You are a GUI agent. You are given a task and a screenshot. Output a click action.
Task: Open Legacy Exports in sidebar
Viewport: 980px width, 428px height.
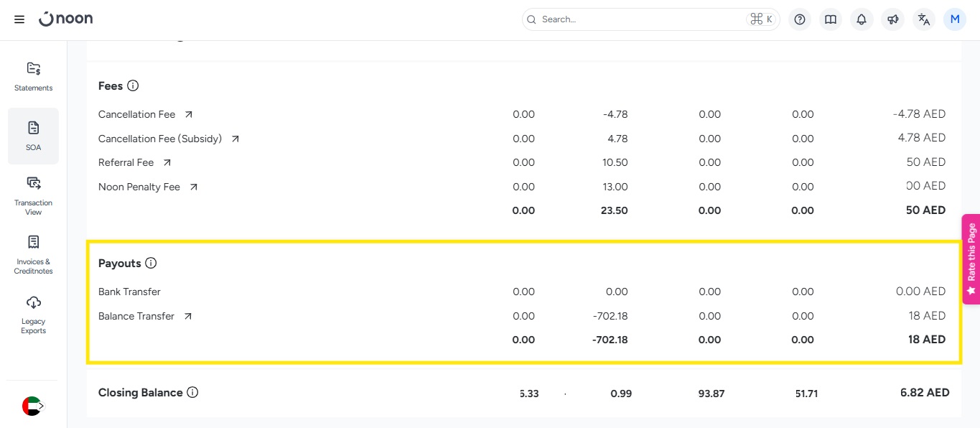coord(33,314)
